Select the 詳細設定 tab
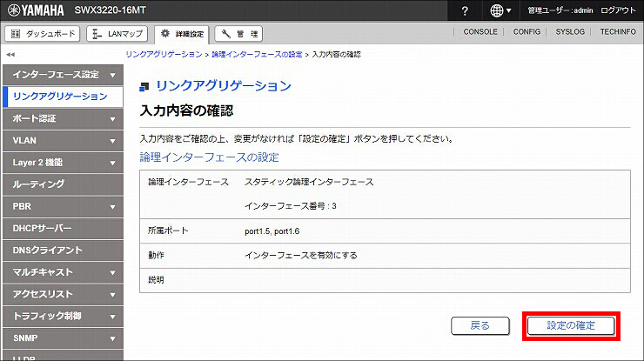Image resolution: width=644 pixels, height=361 pixels. [182, 34]
